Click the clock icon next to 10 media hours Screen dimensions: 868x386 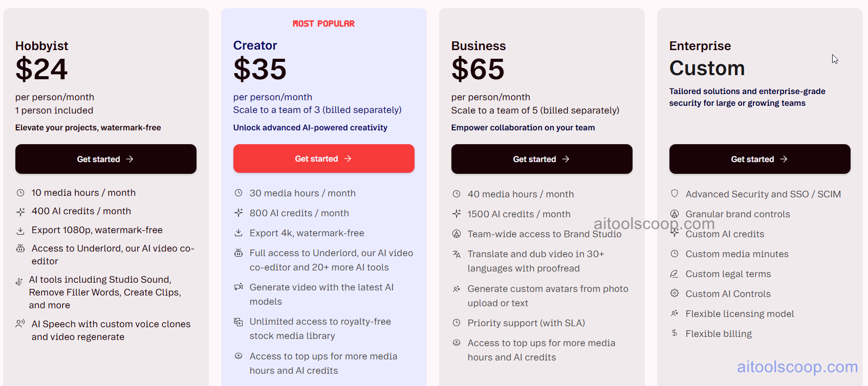[20, 192]
